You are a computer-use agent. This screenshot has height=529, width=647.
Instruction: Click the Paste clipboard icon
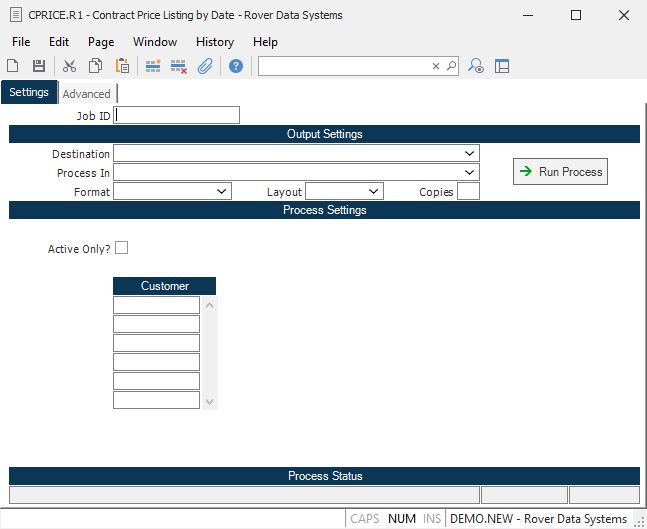[122, 66]
